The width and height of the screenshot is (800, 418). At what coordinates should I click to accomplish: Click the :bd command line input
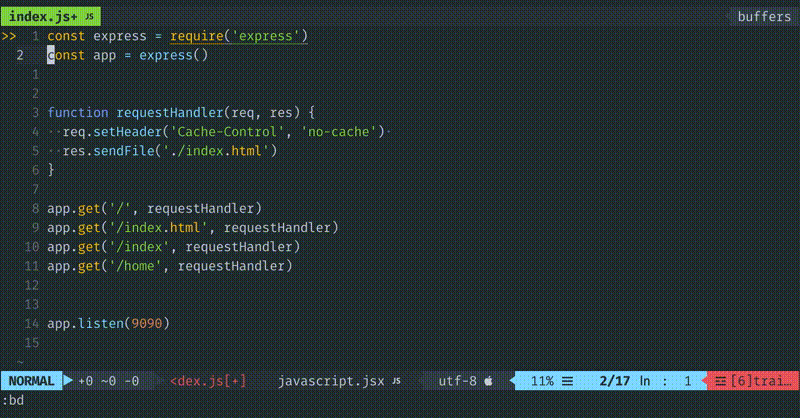coord(14,400)
